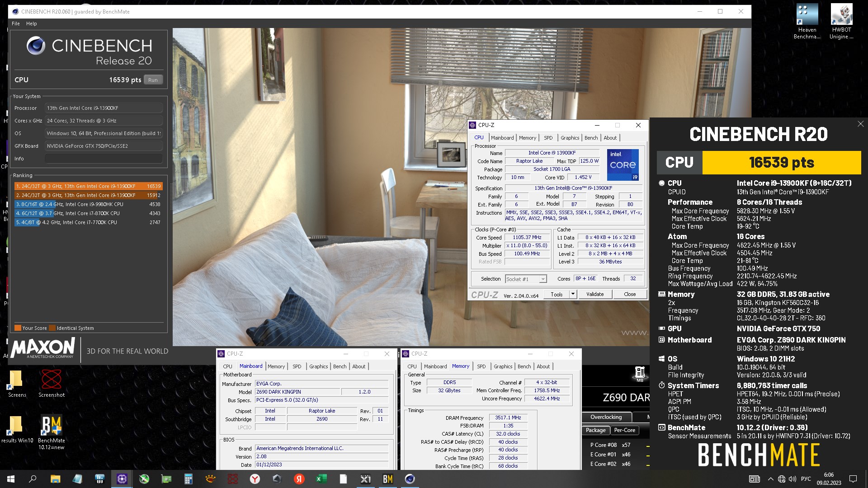Open the Screenshot desktop shortcut
This screenshot has height=488, width=868.
52,384
